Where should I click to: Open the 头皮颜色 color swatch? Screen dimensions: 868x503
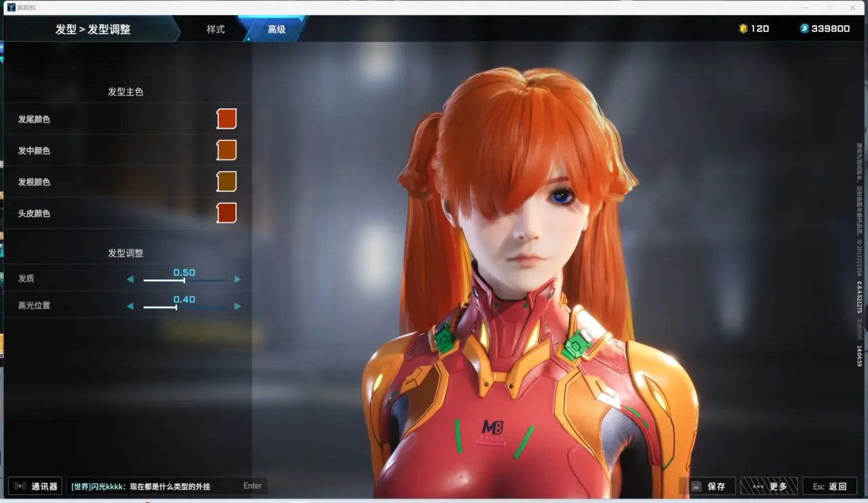[226, 213]
